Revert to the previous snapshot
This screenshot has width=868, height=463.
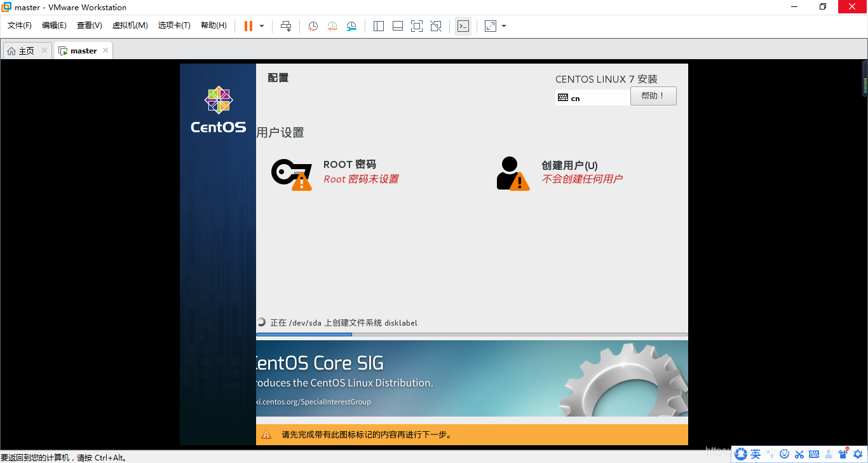[332, 26]
